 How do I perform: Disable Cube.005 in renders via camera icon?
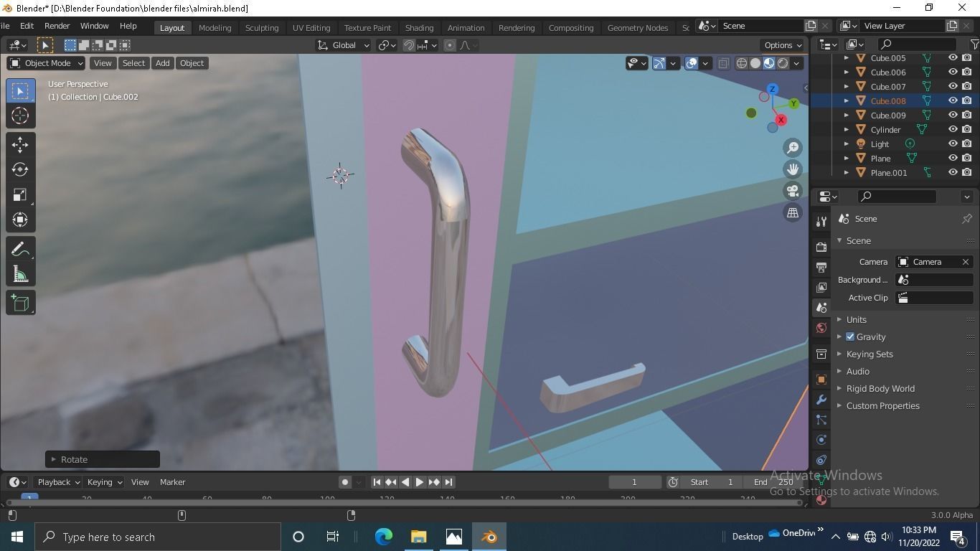tap(967, 57)
